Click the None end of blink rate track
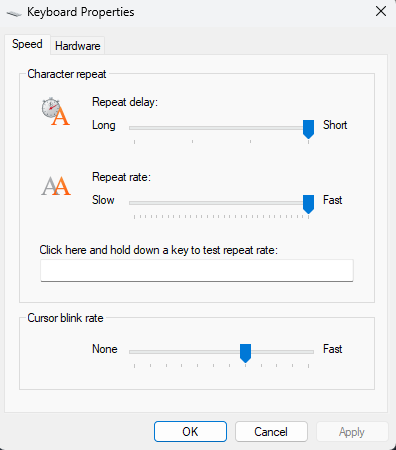 click(135, 352)
